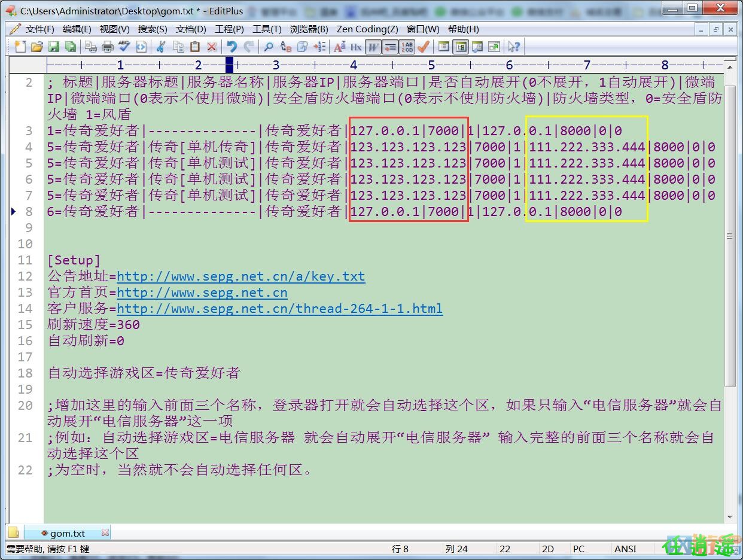This screenshot has width=743, height=560.
Task: Follow the key.txt announcement link
Action: pyautogui.click(x=240, y=276)
